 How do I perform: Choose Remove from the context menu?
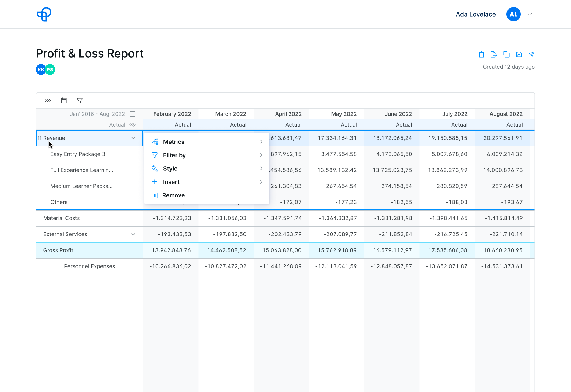pyautogui.click(x=173, y=195)
